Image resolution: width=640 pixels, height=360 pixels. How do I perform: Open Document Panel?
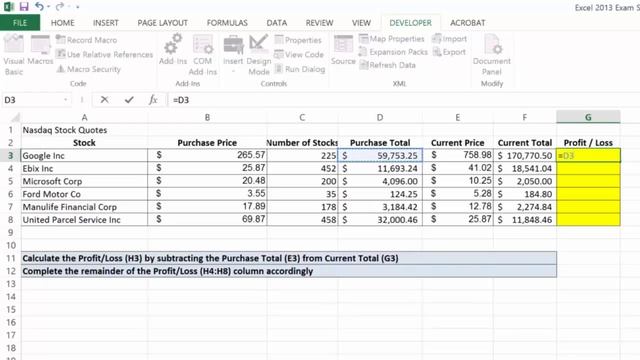(x=492, y=55)
